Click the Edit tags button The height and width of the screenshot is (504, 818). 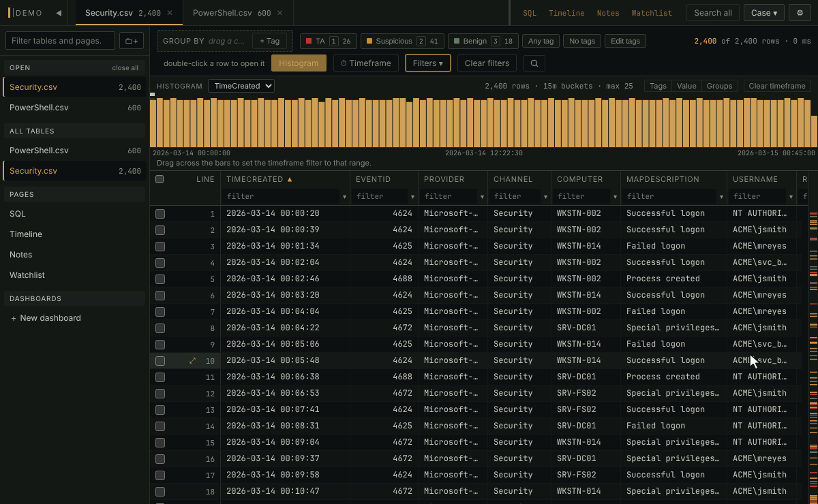coord(625,41)
